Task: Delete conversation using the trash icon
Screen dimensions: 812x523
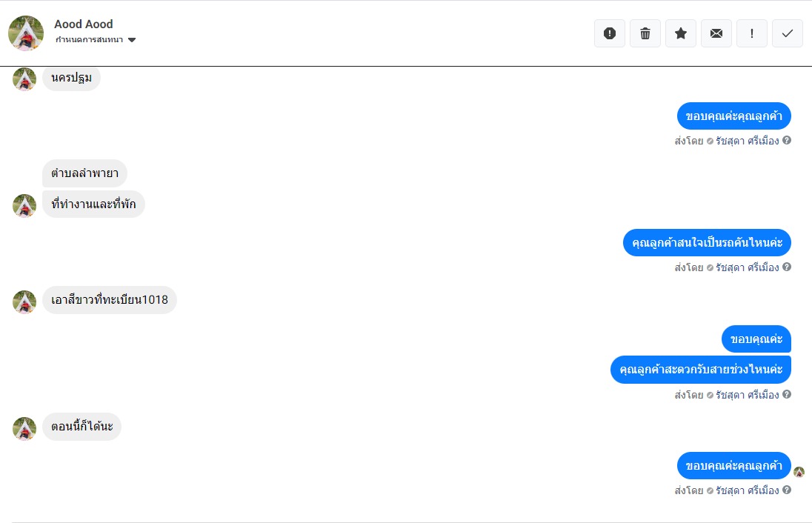Action: tap(645, 33)
